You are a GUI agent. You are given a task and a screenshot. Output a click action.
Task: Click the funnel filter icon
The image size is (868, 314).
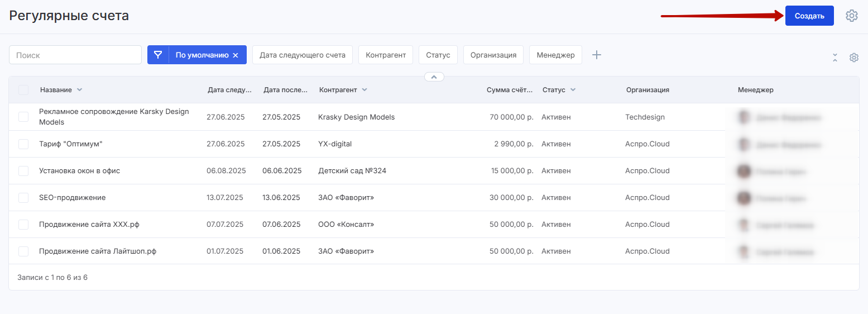click(158, 55)
